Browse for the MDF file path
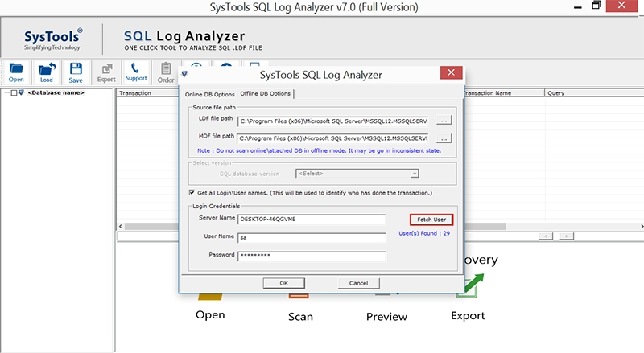The height and width of the screenshot is (353, 644). point(444,139)
